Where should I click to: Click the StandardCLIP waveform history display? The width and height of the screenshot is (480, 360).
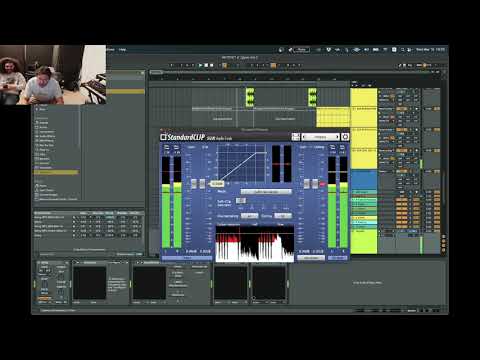[255, 243]
